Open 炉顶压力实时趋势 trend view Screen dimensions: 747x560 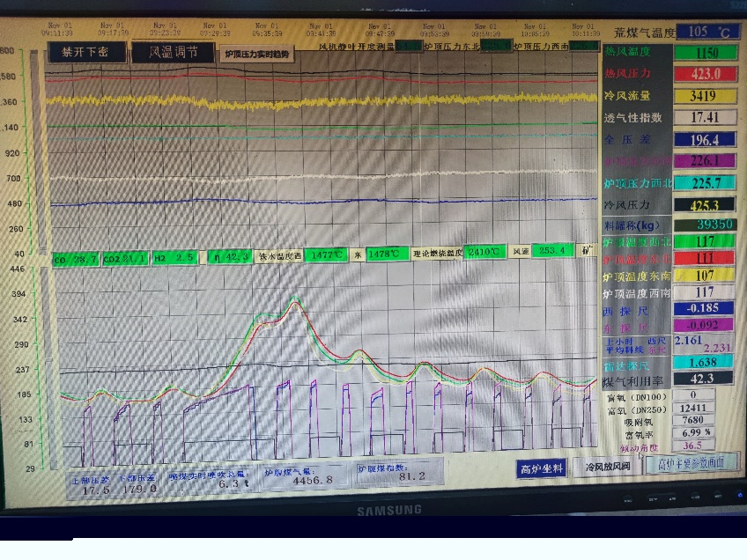[x=257, y=55]
